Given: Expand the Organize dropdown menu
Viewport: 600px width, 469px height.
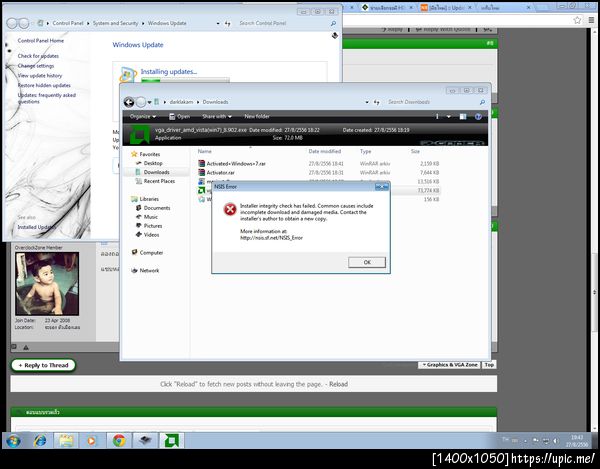Looking at the screenshot, I should tap(143, 116).
